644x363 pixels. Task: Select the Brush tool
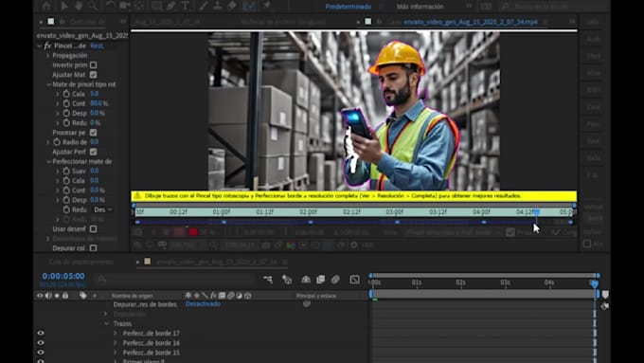pyautogui.click(x=204, y=6)
